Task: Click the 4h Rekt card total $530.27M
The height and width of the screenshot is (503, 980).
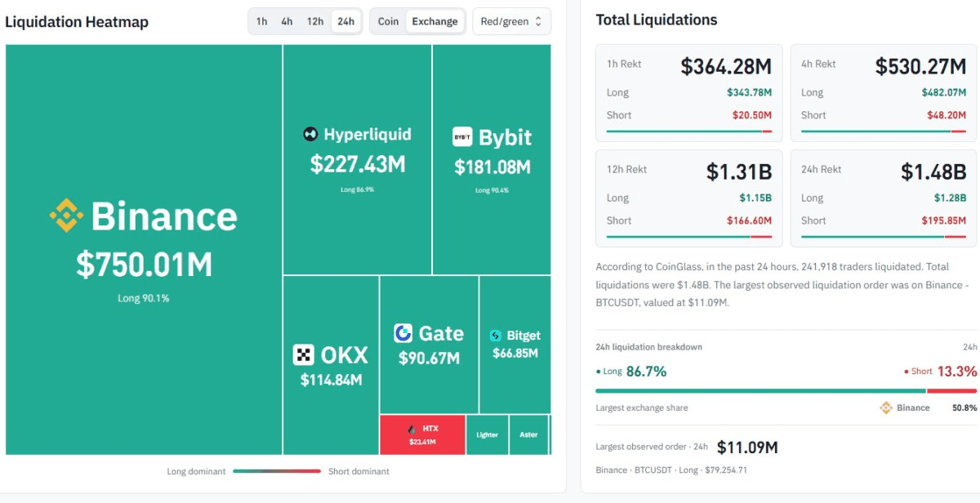Action: [920, 66]
